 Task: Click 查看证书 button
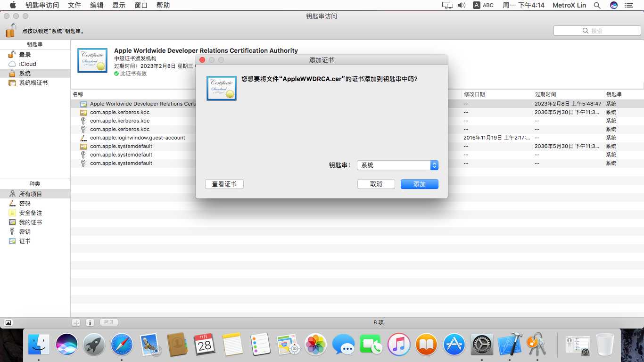[x=224, y=184]
